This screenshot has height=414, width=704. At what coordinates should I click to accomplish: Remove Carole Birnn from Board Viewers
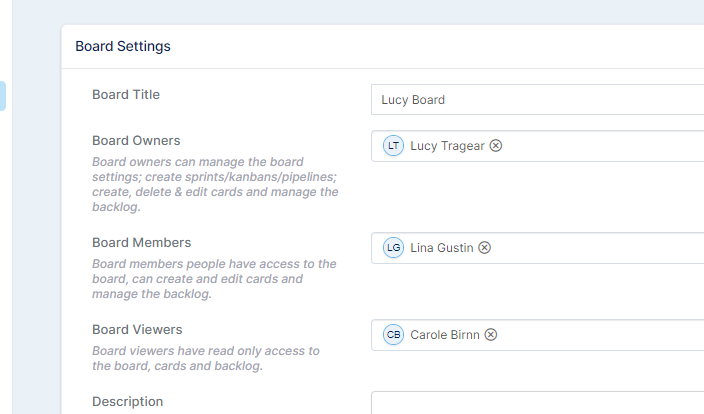pyautogui.click(x=491, y=335)
